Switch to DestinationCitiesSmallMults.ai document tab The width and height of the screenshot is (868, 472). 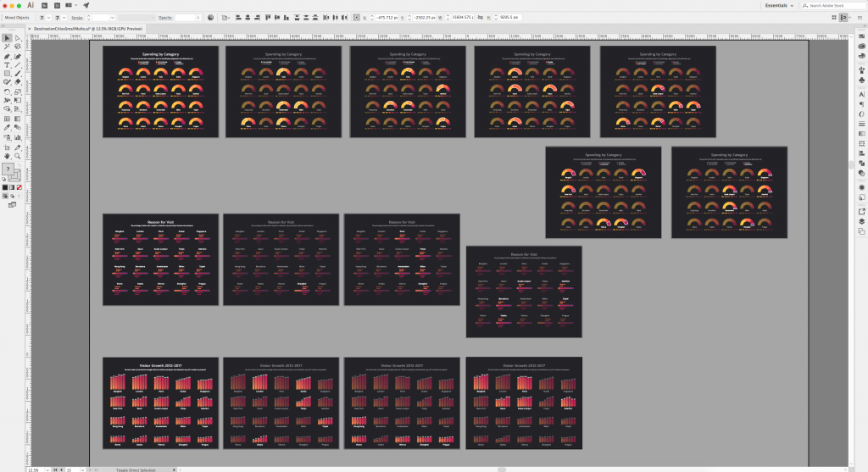87,28
